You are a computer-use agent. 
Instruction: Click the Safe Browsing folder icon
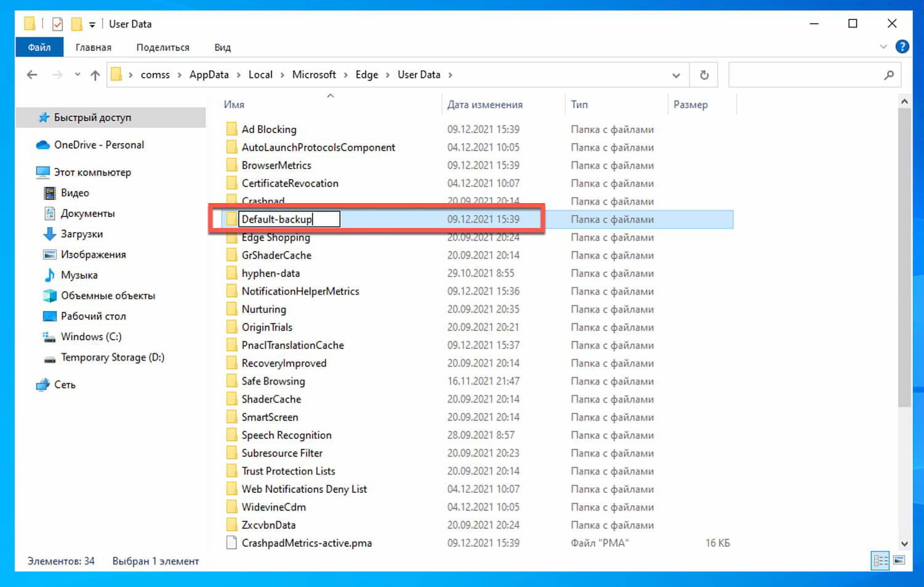pos(232,381)
